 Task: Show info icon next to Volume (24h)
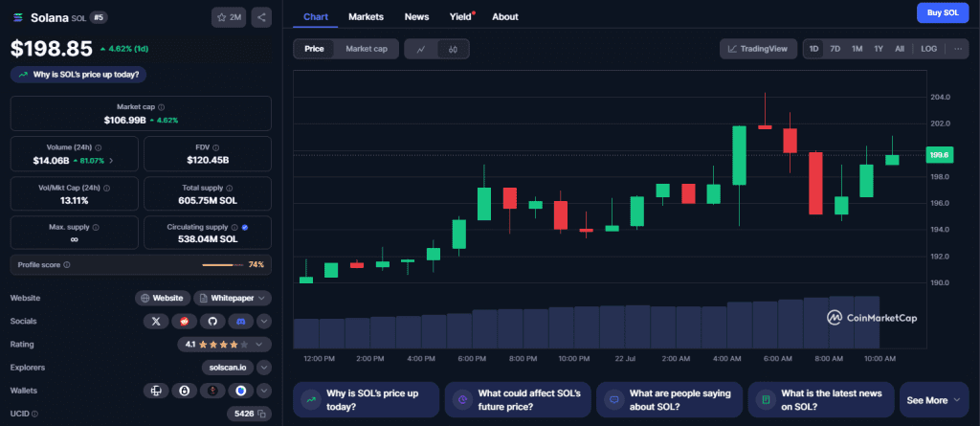pos(99,147)
